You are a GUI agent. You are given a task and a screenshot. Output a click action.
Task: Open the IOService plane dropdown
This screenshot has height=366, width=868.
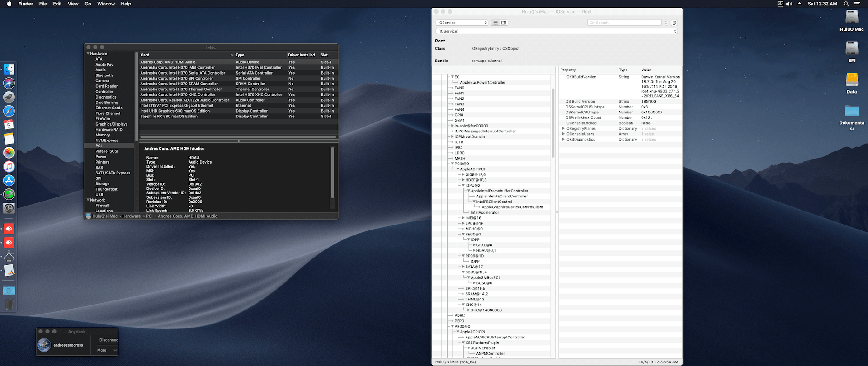click(462, 23)
